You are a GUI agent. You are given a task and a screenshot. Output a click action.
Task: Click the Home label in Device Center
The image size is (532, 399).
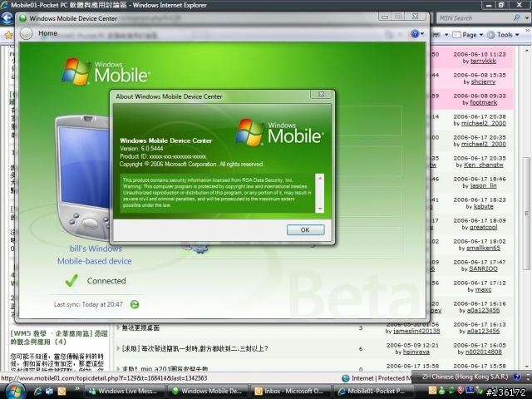point(47,33)
